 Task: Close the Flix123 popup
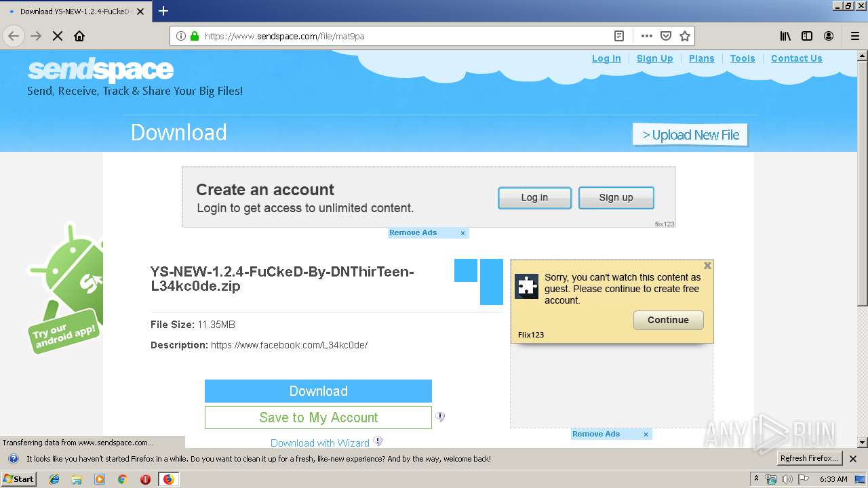[x=707, y=266]
